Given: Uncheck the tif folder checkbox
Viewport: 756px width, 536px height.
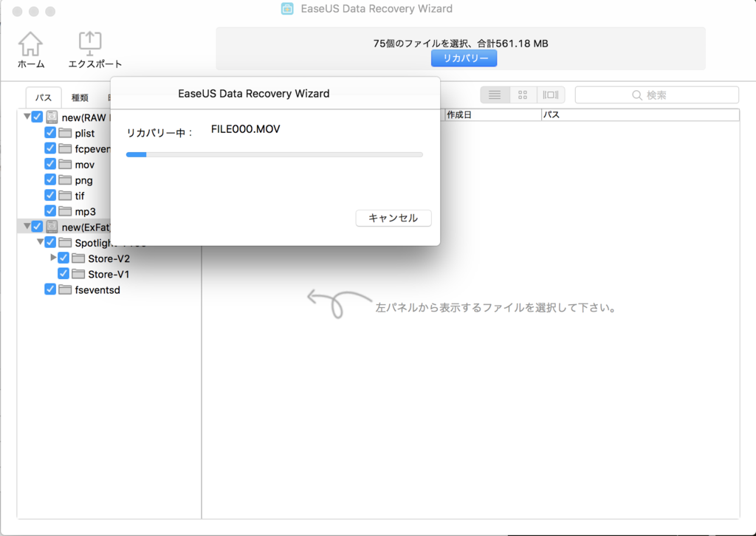Looking at the screenshot, I should pyautogui.click(x=50, y=195).
